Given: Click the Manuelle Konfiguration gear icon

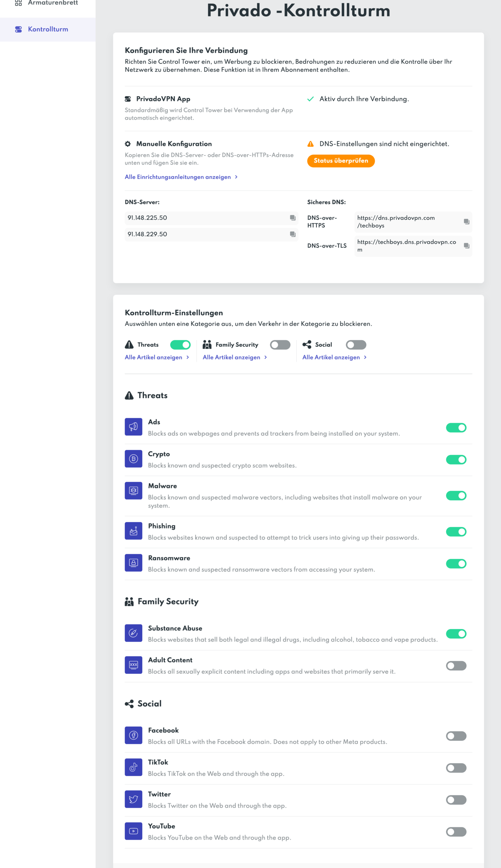Looking at the screenshot, I should pyautogui.click(x=128, y=144).
